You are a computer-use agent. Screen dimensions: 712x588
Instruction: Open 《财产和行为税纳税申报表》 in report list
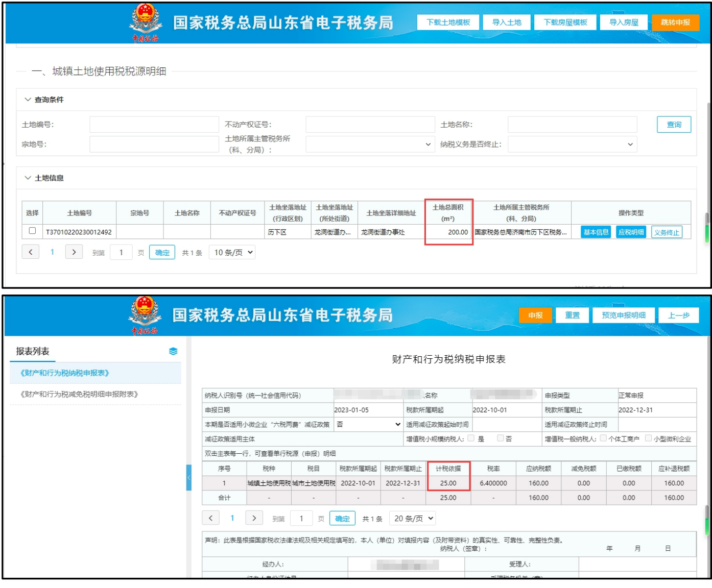coord(65,373)
